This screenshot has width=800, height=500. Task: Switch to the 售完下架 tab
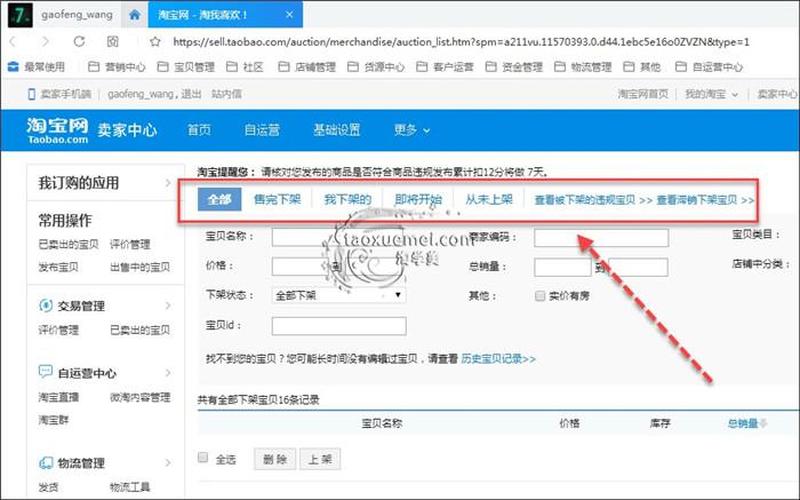coord(278,199)
